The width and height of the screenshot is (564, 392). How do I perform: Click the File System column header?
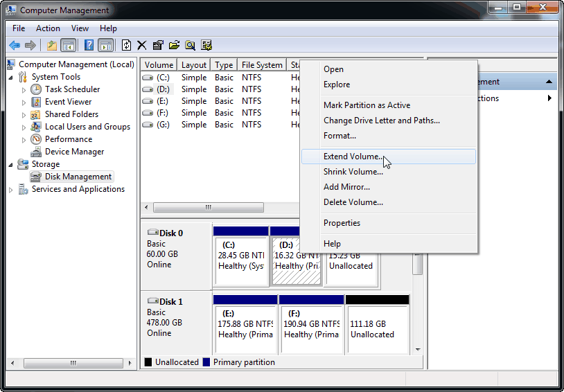tap(261, 65)
